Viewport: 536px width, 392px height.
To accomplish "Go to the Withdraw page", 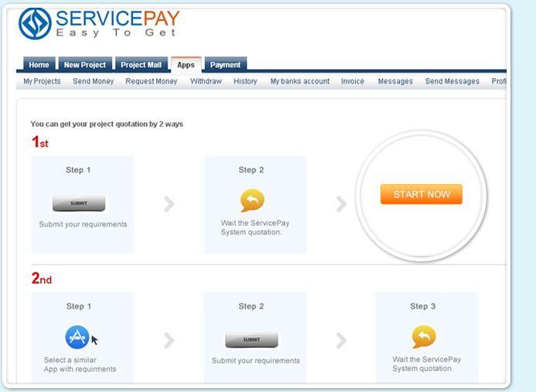I will tap(207, 81).
